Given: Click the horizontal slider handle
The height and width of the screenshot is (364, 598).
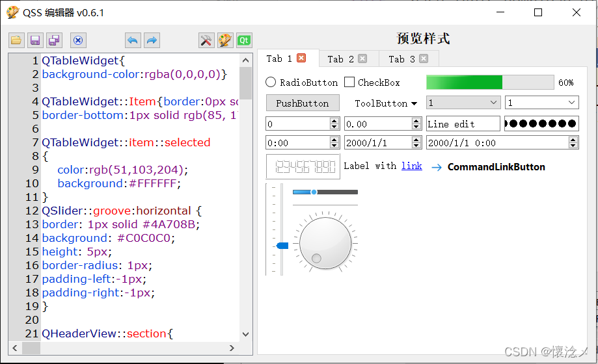Looking at the screenshot, I should tap(314, 192).
